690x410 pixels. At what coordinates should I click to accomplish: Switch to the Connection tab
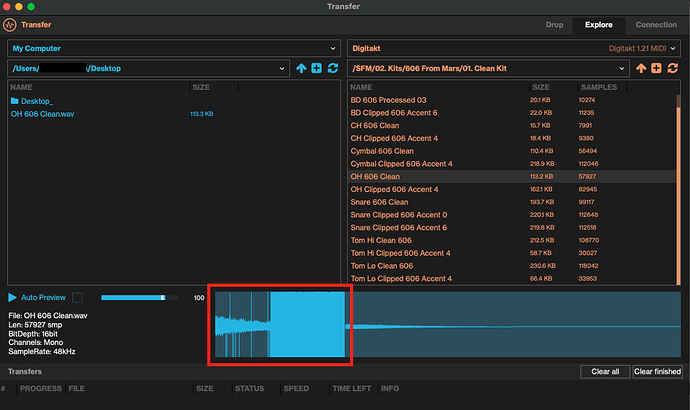click(656, 25)
